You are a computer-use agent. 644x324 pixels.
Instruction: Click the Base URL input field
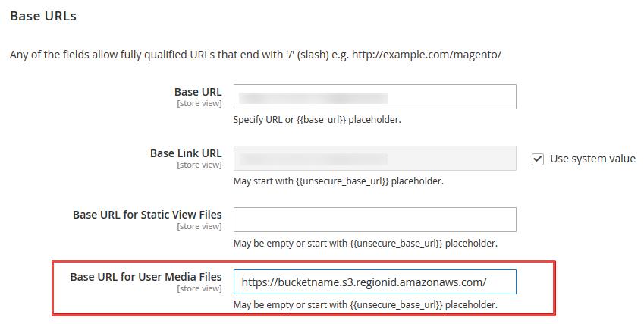(x=375, y=97)
